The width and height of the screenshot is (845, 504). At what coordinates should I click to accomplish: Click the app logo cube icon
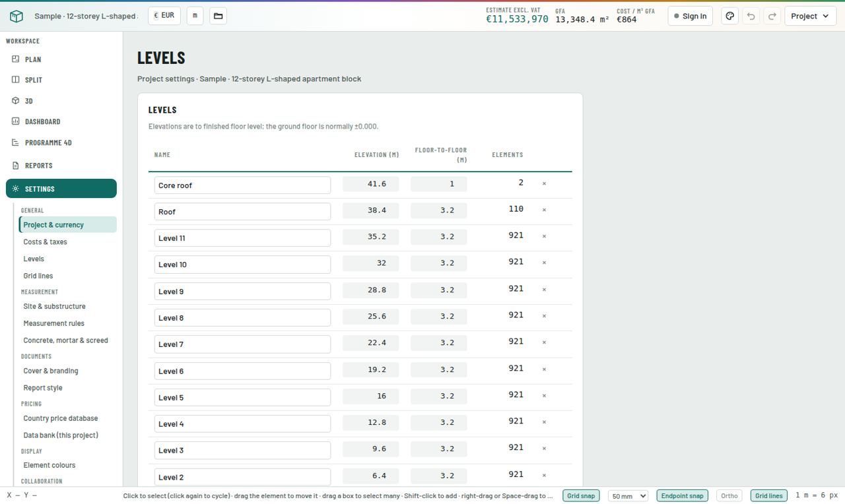click(17, 16)
